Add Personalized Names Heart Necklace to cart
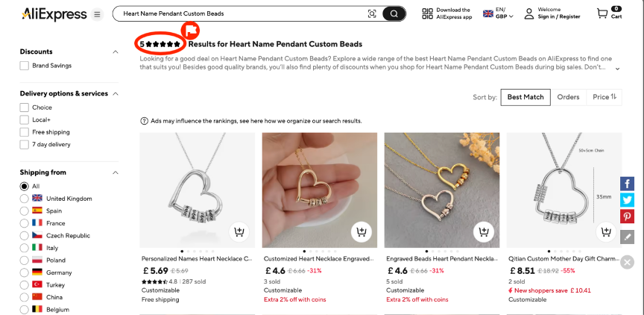644x315 pixels. (x=239, y=232)
